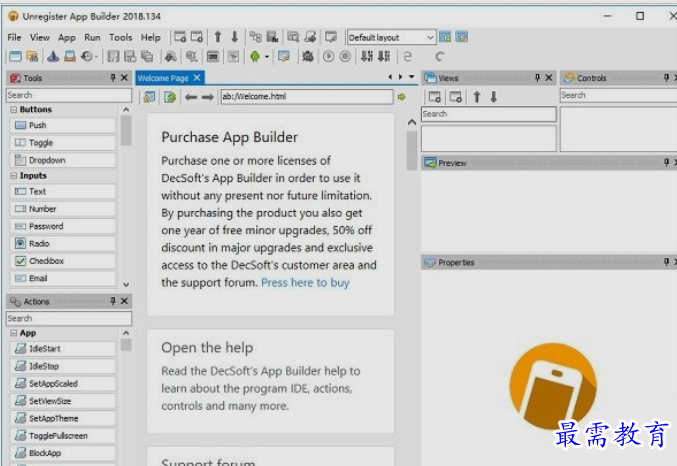Click the first layout icon right of Default layout
This screenshot has width=677, height=466.
click(445, 37)
